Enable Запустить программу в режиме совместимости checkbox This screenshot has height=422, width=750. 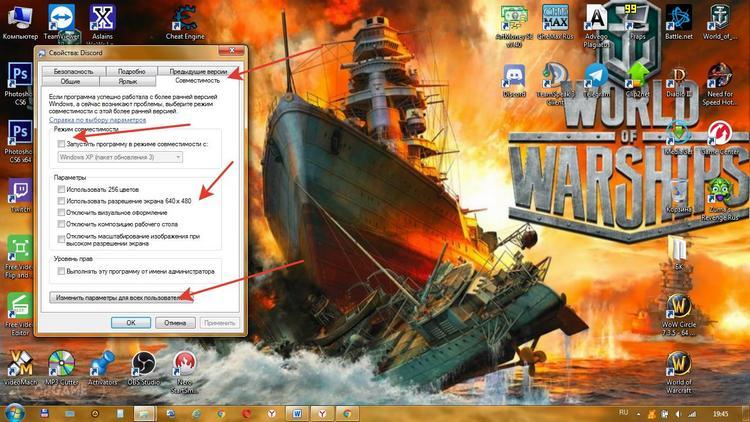pos(61,144)
